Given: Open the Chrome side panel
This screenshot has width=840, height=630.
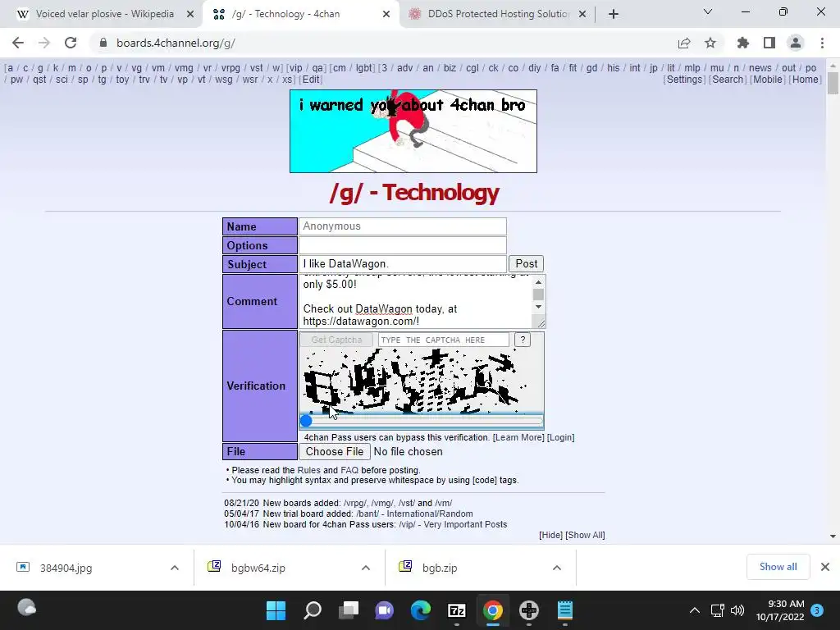Looking at the screenshot, I should pyautogui.click(x=769, y=43).
